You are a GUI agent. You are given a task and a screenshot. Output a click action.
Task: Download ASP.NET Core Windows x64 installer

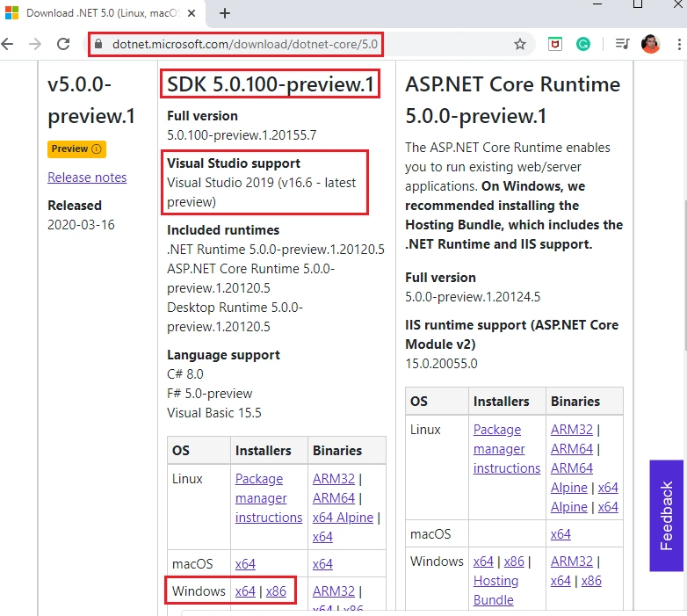coord(484,562)
